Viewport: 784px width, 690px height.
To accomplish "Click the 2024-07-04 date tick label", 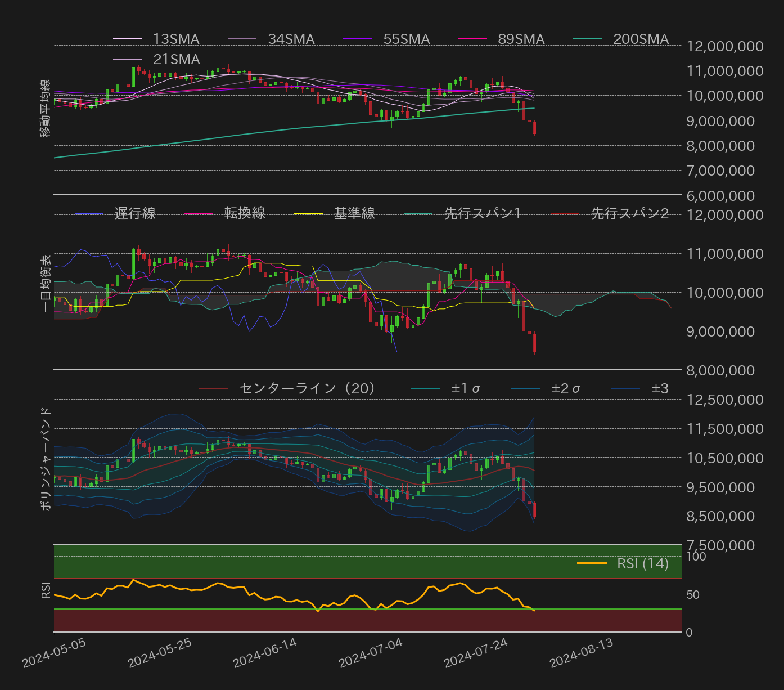I will coord(371,654).
